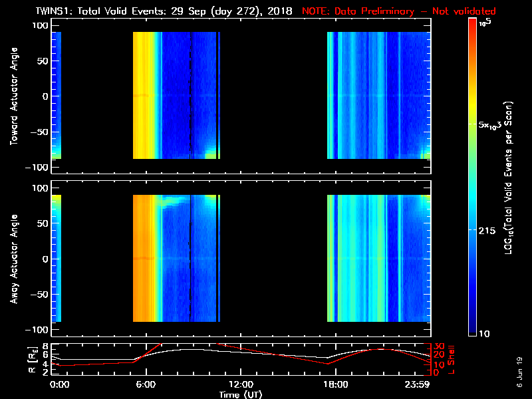Click the color bar title "LOG10(Total Valid Events per Scan)"
Viewport: 532px width, 399px height.
coord(510,178)
